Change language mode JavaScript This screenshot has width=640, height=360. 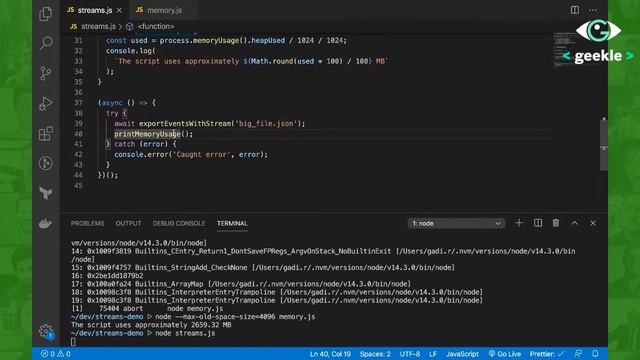point(462,354)
